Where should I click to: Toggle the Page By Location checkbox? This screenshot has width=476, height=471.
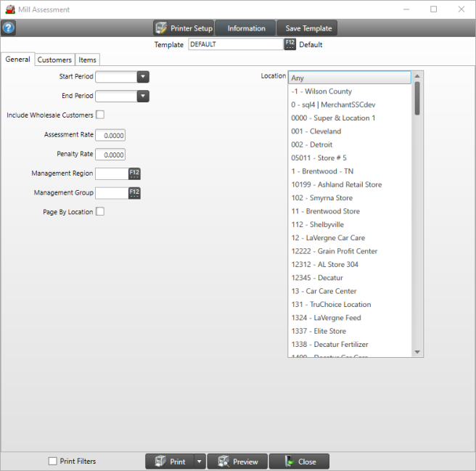coord(100,212)
